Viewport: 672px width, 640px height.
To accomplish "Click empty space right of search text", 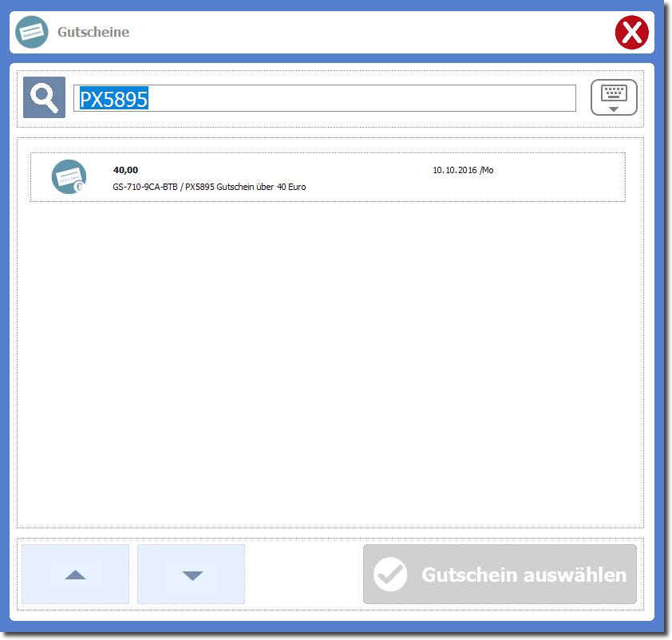I will (359, 98).
